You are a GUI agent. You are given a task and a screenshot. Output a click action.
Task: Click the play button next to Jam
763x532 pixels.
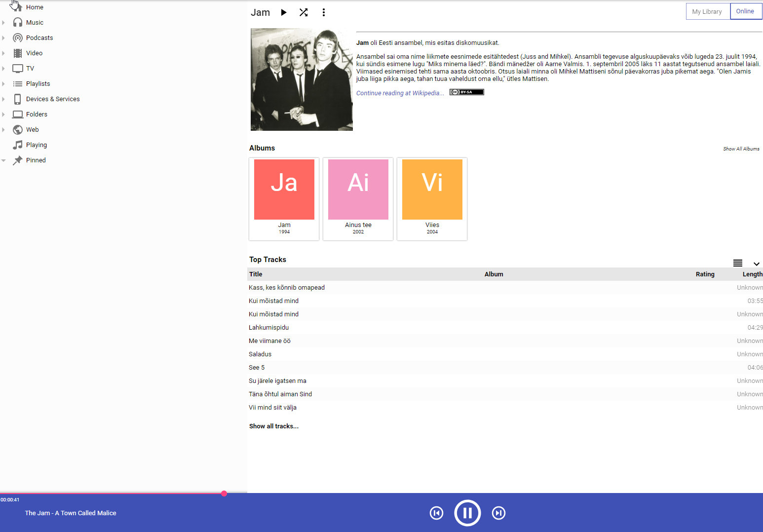(x=284, y=12)
